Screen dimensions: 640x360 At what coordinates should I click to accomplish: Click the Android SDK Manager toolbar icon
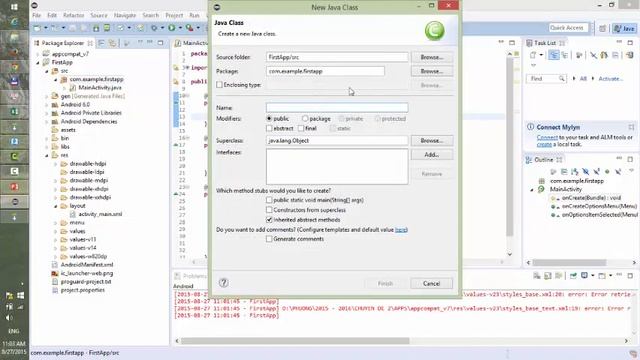(x=96, y=28)
